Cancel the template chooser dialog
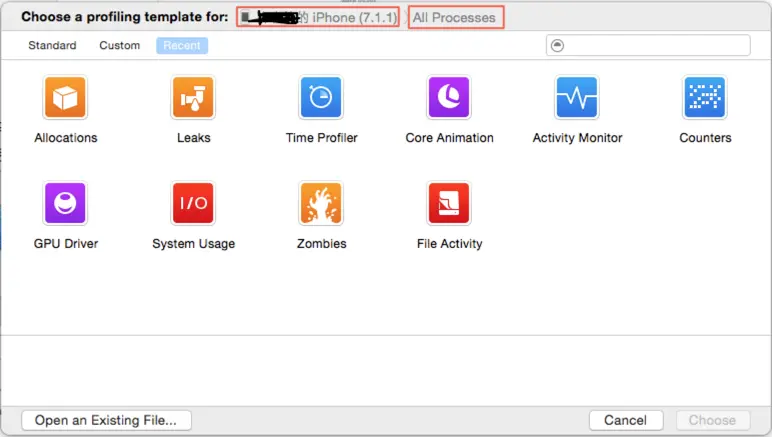The width and height of the screenshot is (772, 437). [626, 420]
